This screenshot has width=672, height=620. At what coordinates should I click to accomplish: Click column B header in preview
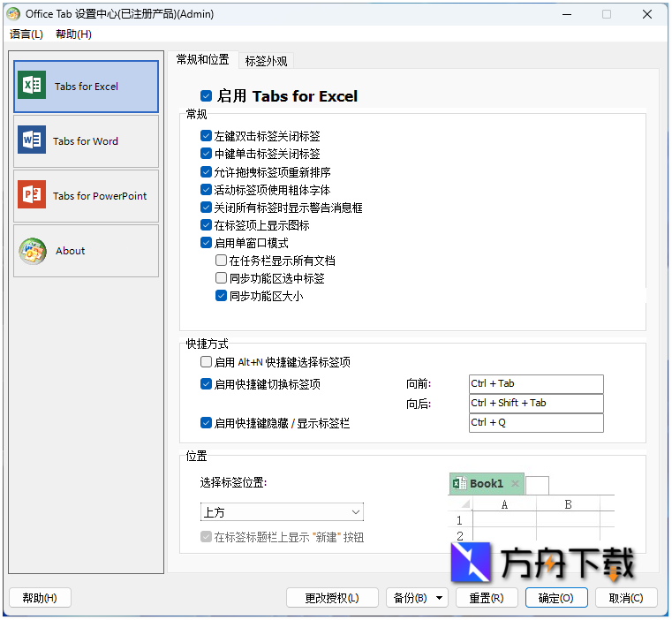568,504
